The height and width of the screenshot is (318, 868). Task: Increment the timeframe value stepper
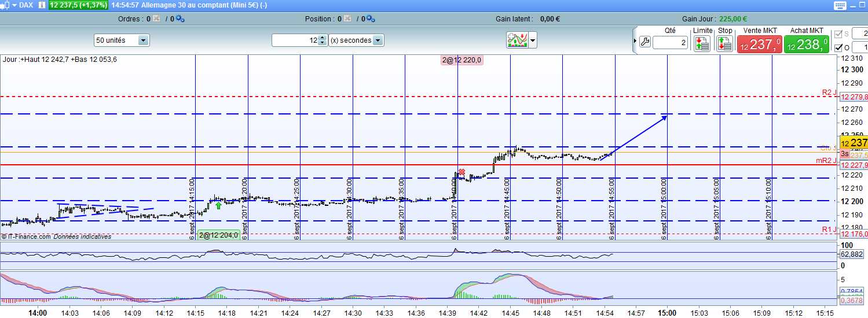click(x=323, y=38)
